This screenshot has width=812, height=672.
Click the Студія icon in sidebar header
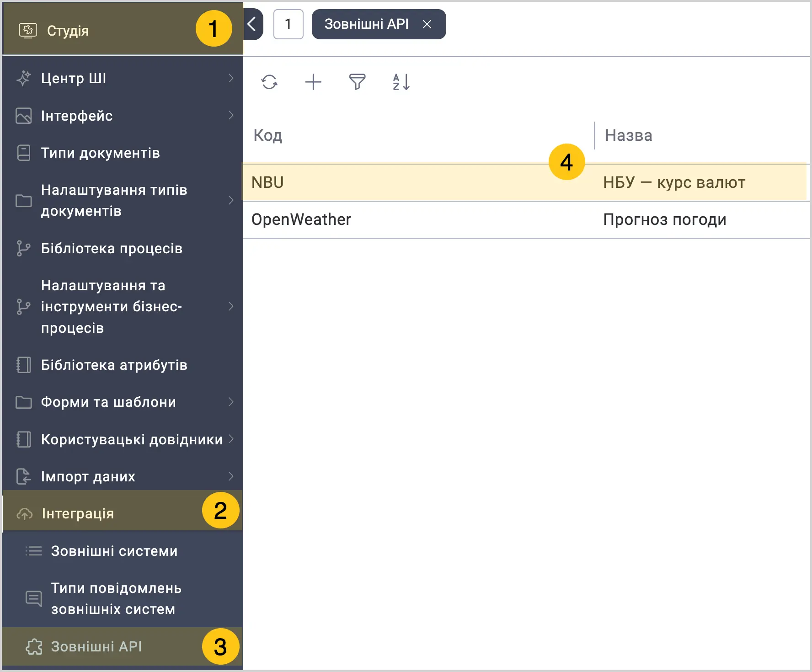tap(27, 31)
